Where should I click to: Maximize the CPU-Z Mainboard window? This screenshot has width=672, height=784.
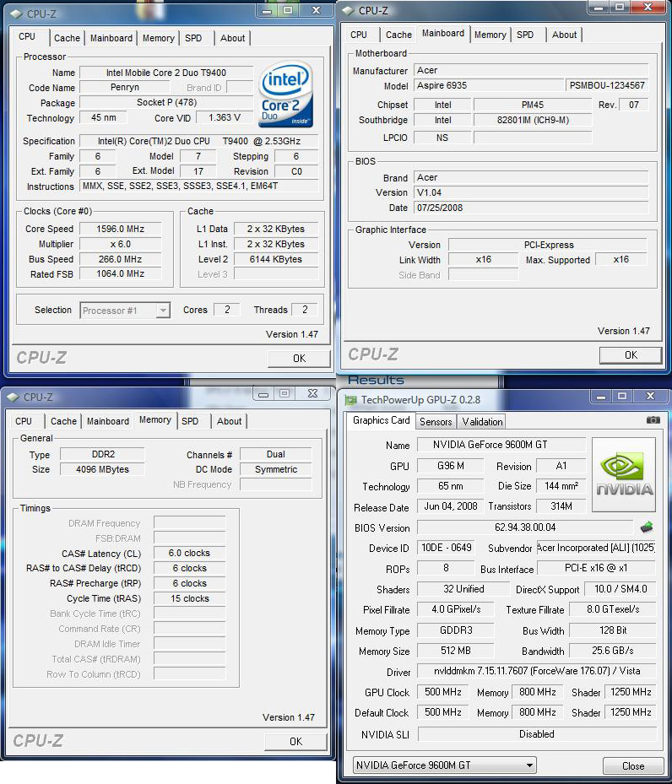620,7
